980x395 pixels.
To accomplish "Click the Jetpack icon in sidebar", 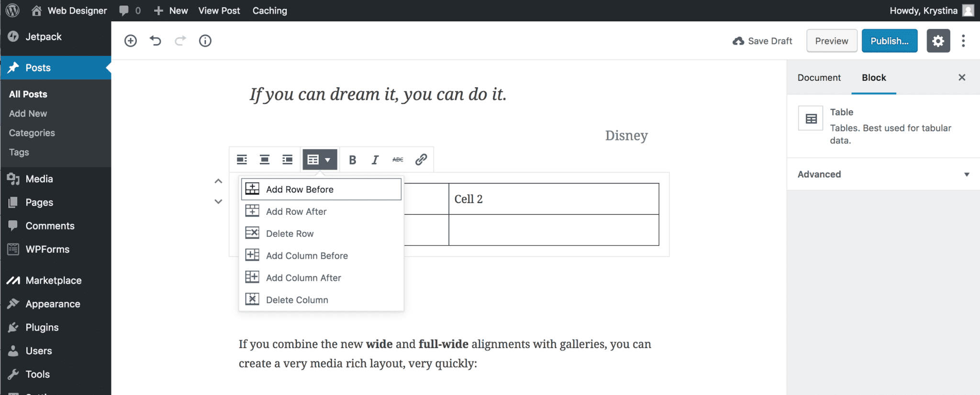I will [13, 36].
